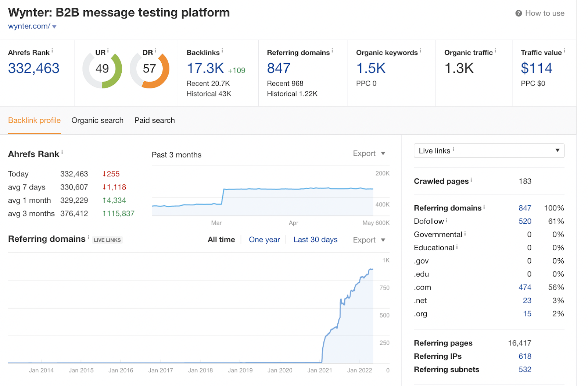Click info icon beside sidebar Referring domains
588x386 pixels.
(x=484, y=207)
